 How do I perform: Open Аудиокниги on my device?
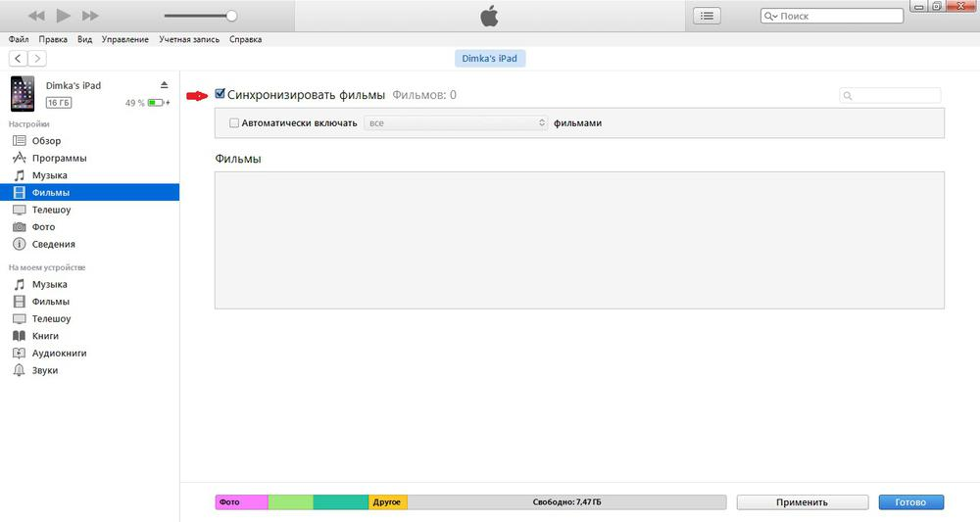[90, 353]
